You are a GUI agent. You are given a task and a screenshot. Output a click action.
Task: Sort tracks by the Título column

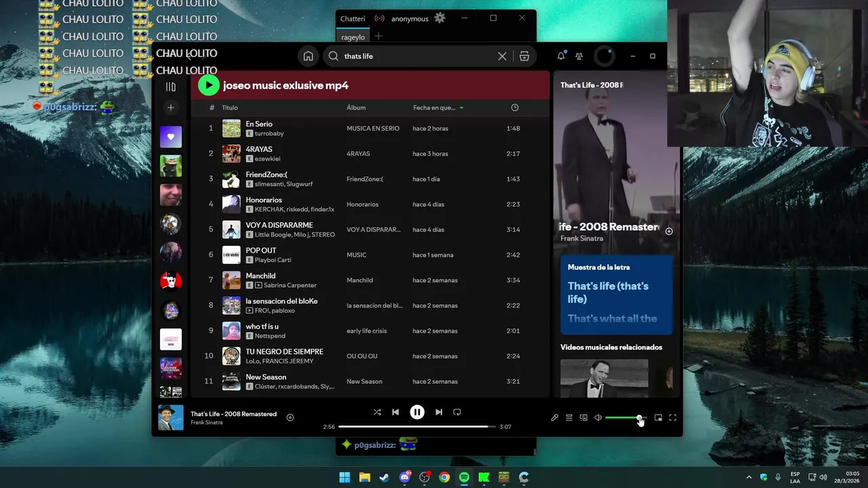coord(230,108)
